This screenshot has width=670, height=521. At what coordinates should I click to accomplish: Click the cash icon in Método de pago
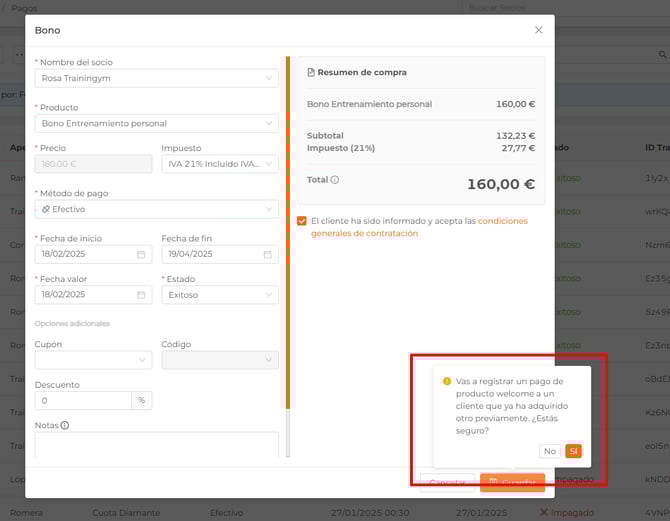coord(45,209)
